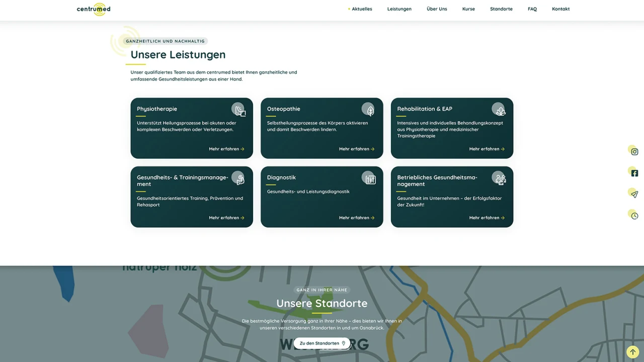Navigate to the Kontakt page
Viewport: 644px width, 362px height.
(x=560, y=9)
